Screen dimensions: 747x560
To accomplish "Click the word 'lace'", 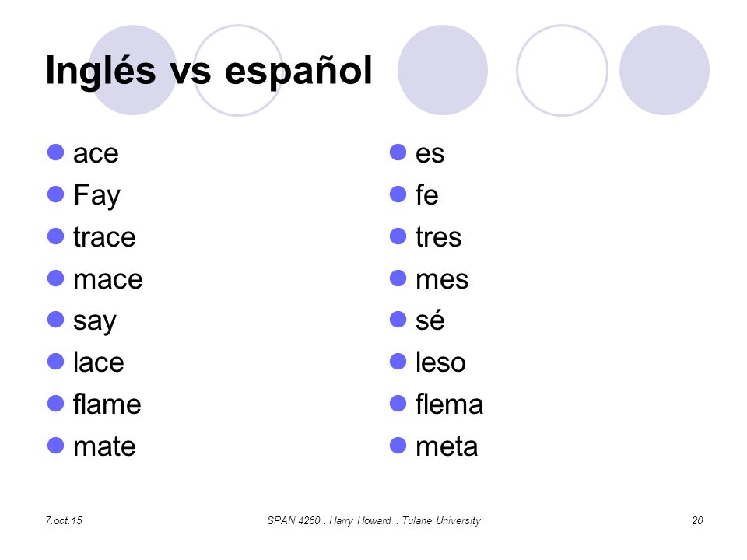I will pos(99,362).
